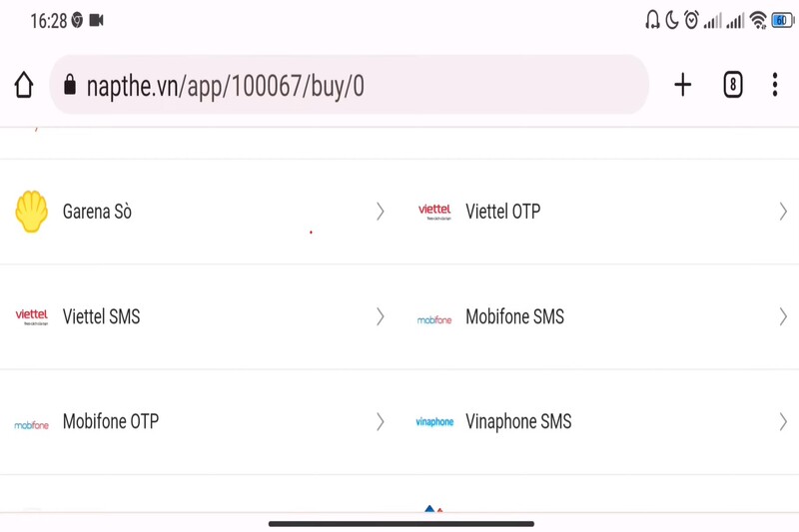Click the Viettel logo beside Viettel OTP
This screenshot has height=532, width=799.
coord(434,212)
